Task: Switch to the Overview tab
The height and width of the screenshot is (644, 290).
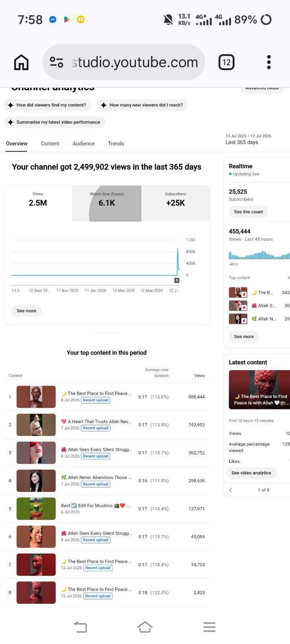Action: [x=17, y=144]
